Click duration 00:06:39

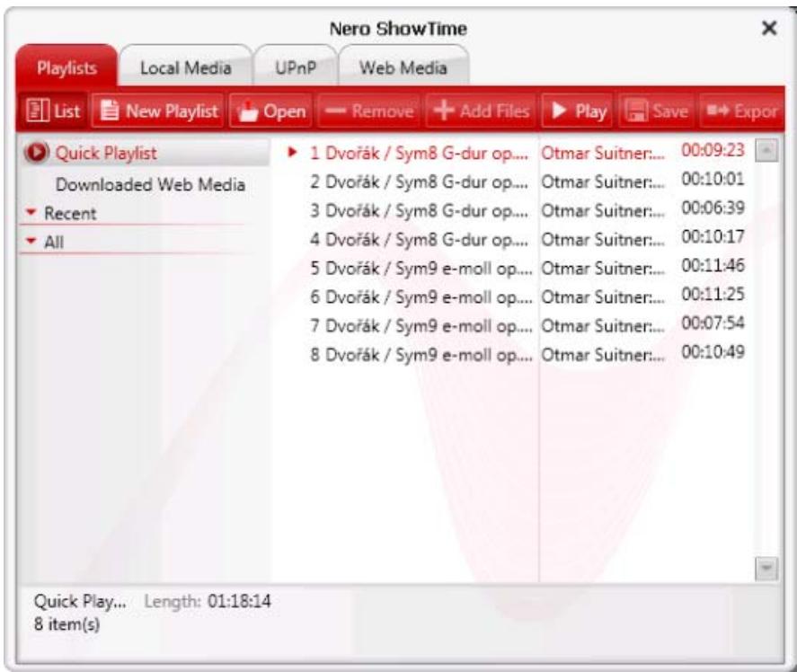713,208
